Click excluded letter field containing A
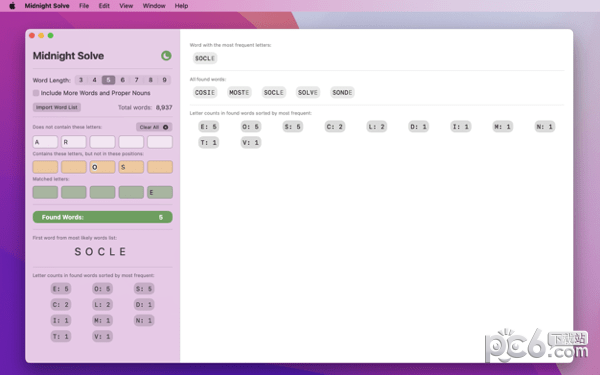The height and width of the screenshot is (375, 600). click(x=45, y=142)
